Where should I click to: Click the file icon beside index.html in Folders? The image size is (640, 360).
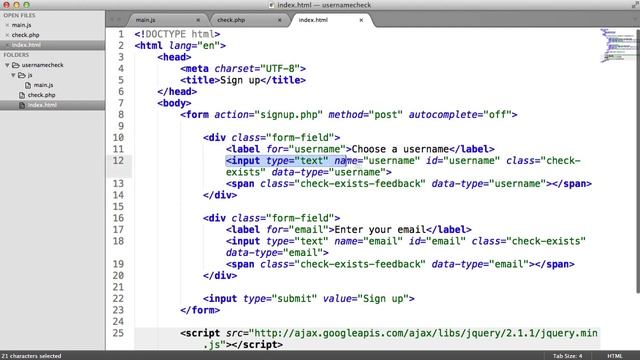click(22, 105)
